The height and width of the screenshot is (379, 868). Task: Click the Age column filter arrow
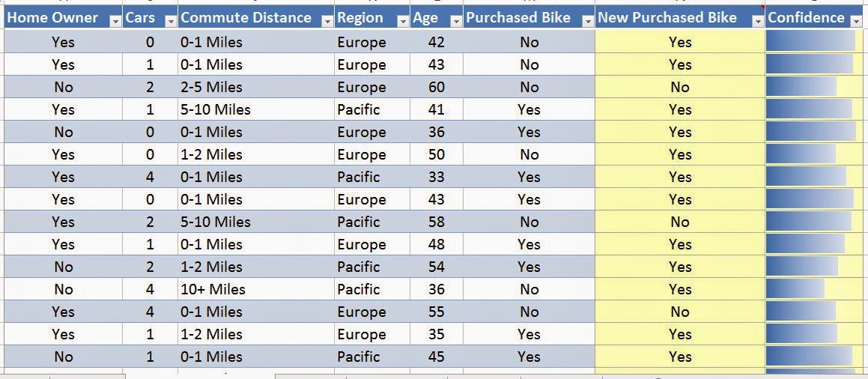click(x=455, y=22)
